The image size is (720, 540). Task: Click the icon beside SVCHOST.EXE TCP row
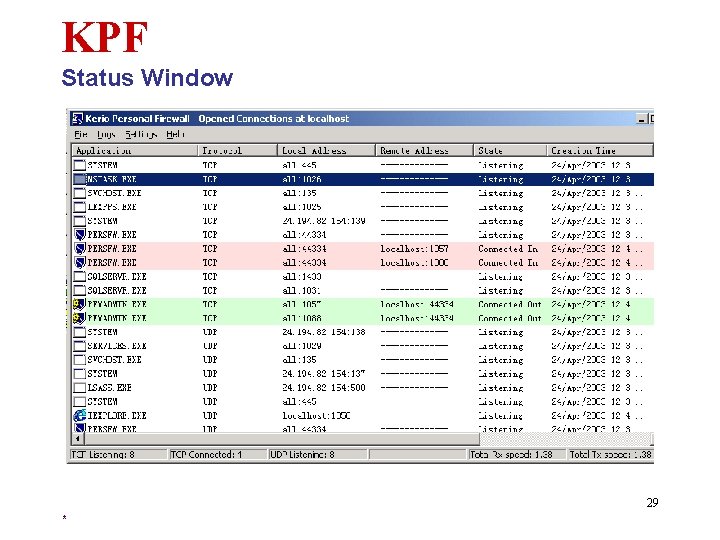[80, 193]
